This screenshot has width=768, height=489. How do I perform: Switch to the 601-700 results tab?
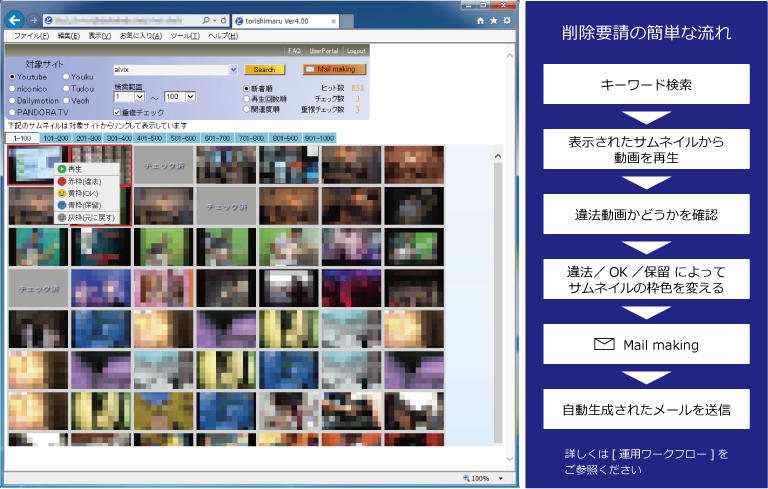coord(217,138)
